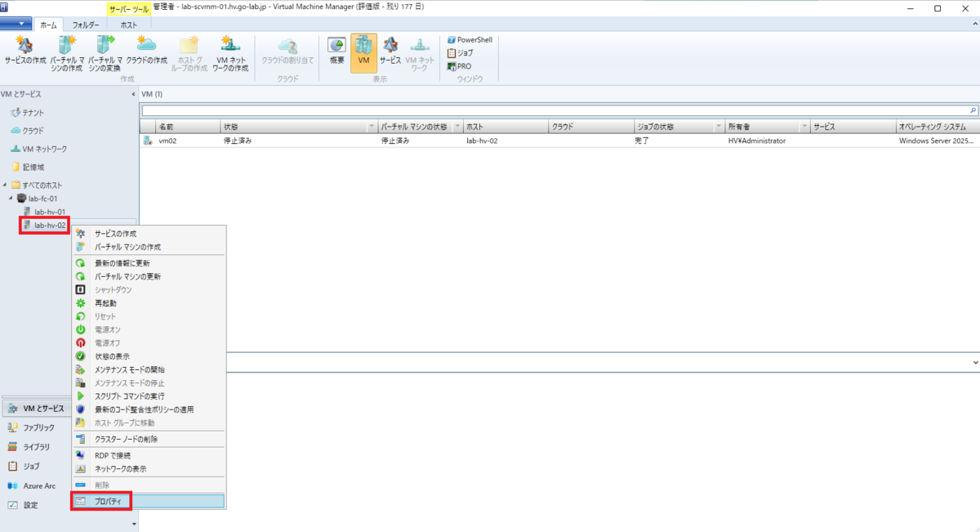Open the 所有者 column filter dropdown
The image size is (980, 532).
point(804,127)
